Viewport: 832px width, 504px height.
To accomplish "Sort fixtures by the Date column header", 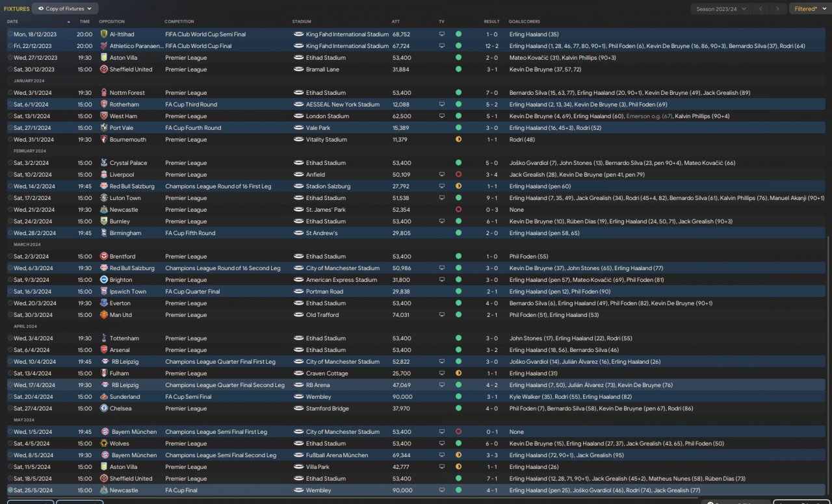I will click(12, 21).
